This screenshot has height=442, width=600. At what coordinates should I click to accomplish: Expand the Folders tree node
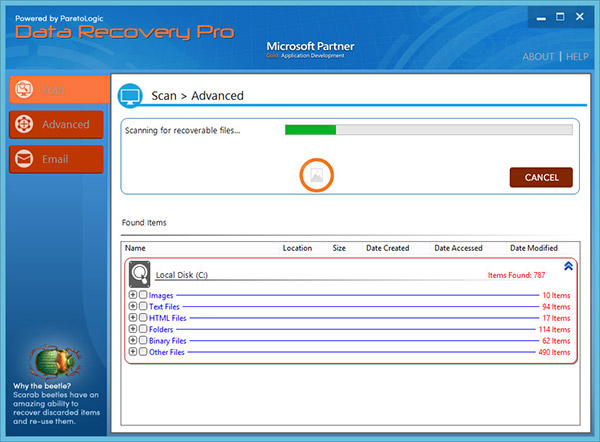point(132,329)
